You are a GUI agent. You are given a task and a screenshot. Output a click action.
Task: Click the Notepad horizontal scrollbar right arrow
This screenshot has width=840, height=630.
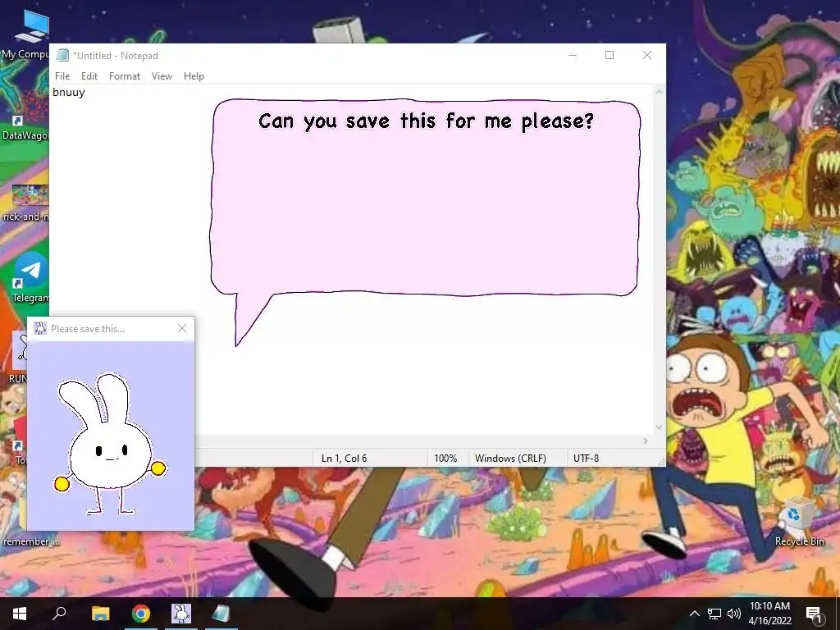[645, 441]
